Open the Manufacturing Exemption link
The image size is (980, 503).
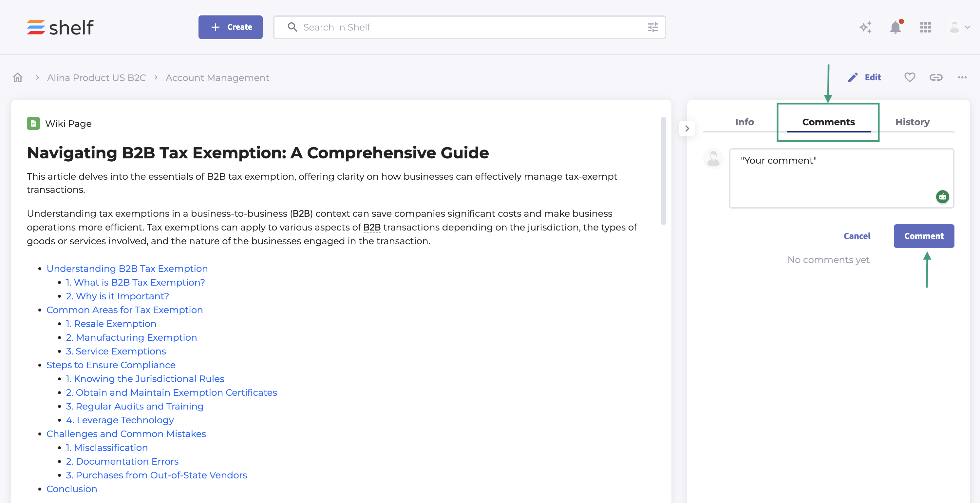(x=136, y=337)
